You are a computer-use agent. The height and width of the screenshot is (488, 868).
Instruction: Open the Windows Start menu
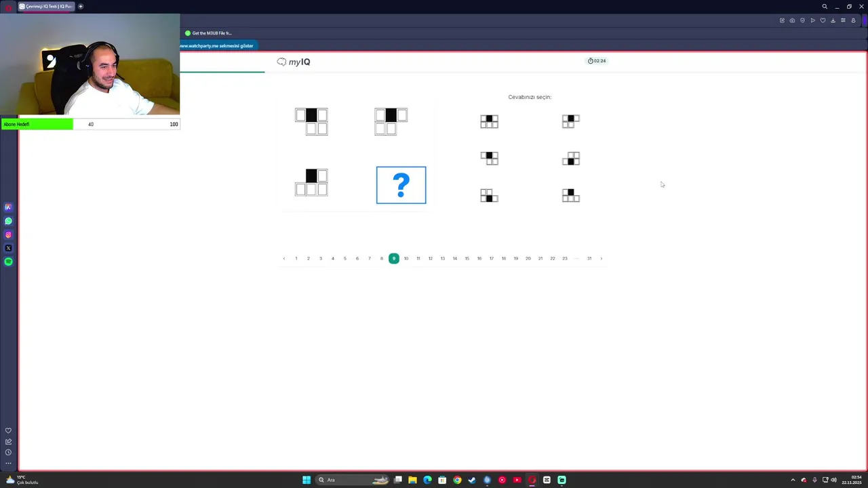click(307, 480)
